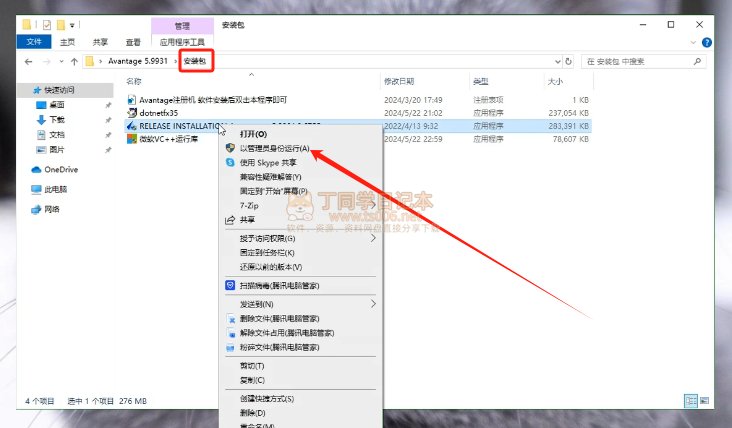Open quick access toolbar customize dropdown

(x=72, y=25)
